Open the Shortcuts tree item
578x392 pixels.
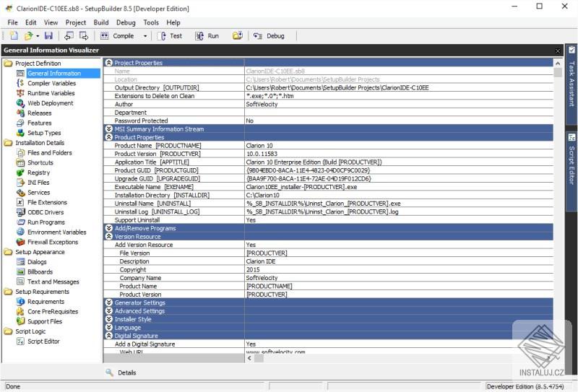pos(40,162)
